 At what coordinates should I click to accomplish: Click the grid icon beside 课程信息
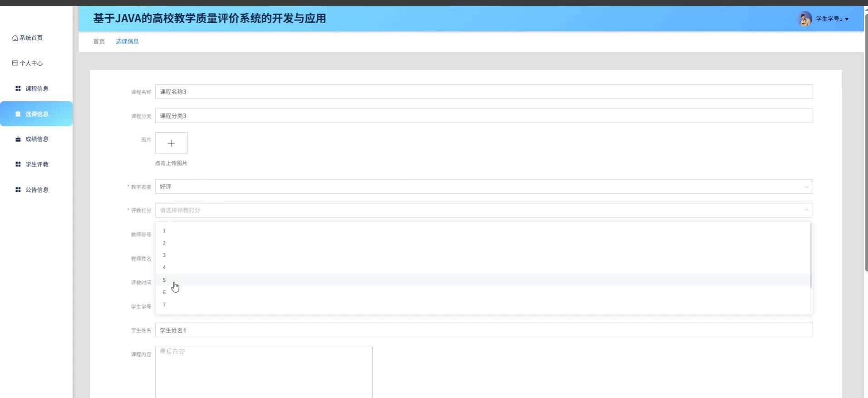(x=18, y=89)
